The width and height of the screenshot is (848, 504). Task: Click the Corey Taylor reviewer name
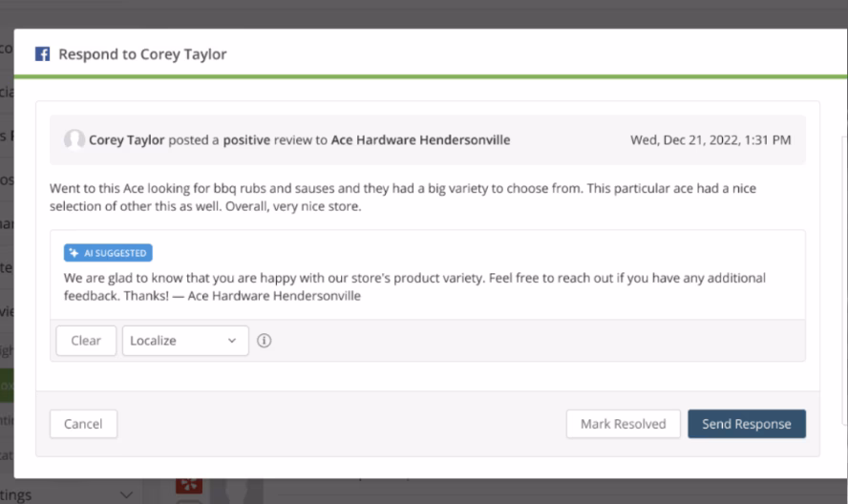pyautogui.click(x=126, y=140)
